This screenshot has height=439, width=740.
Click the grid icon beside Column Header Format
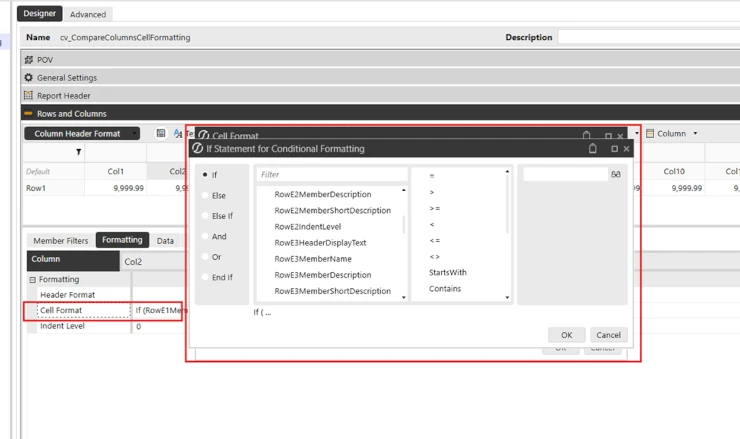[x=160, y=134]
